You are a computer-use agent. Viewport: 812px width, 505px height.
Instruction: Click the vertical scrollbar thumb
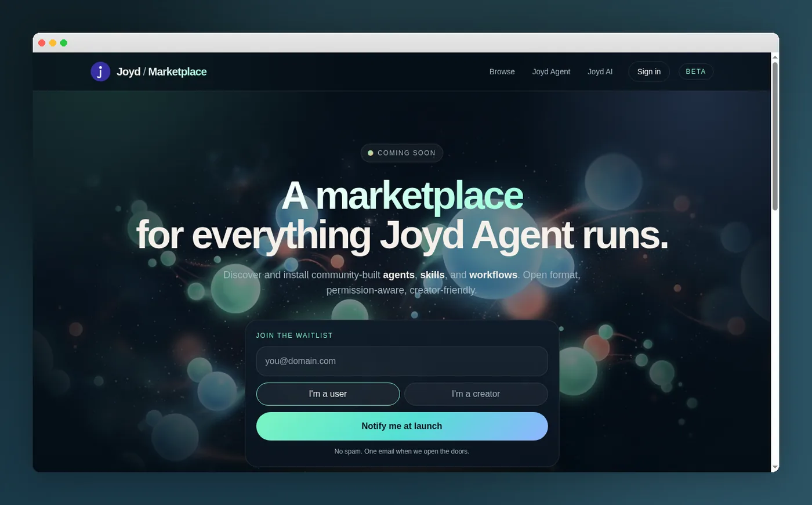(x=775, y=136)
